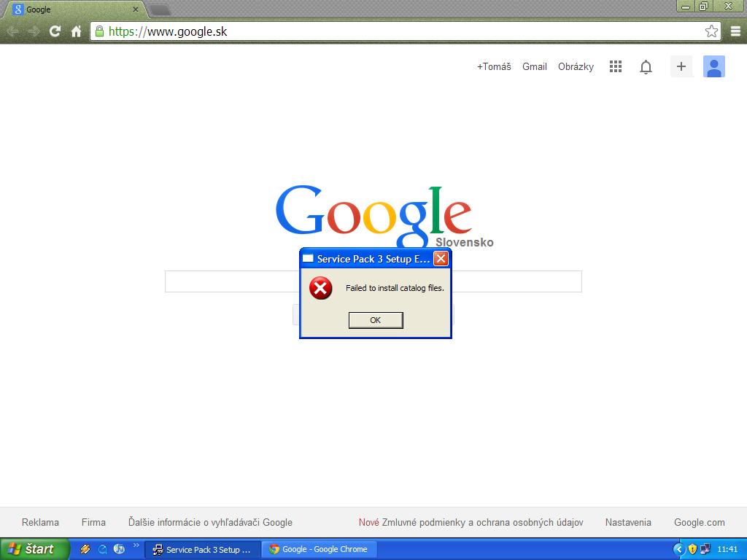Image resolution: width=747 pixels, height=560 pixels.
Task: Click the Service Pack 3 Setup dialog title bar icon
Action: point(308,259)
